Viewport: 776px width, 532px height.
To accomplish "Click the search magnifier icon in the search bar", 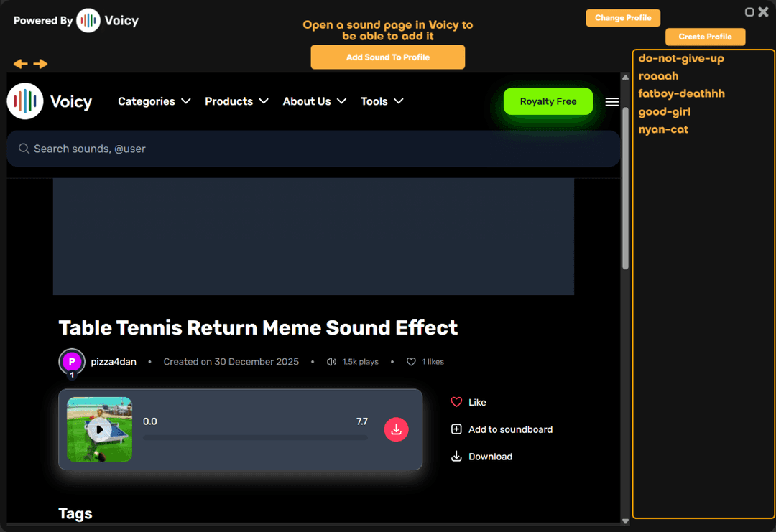I will tap(24, 149).
